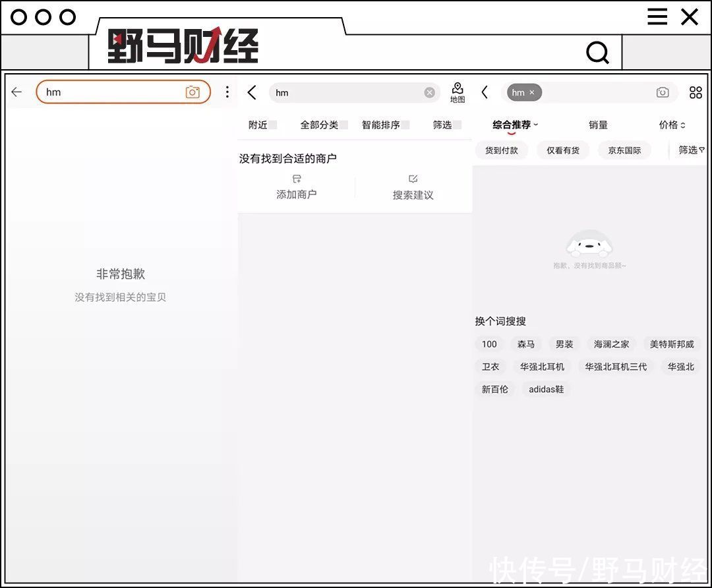Enable the 仅看有货 filter

pos(563,150)
